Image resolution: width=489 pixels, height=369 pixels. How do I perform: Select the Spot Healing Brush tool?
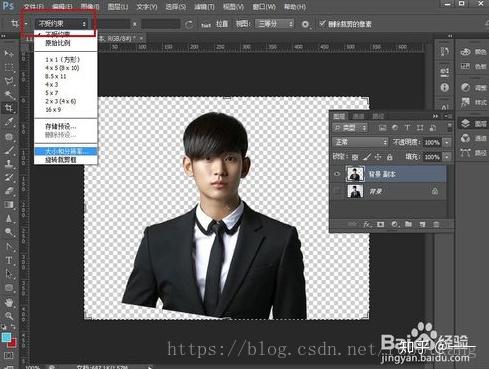pos(9,136)
